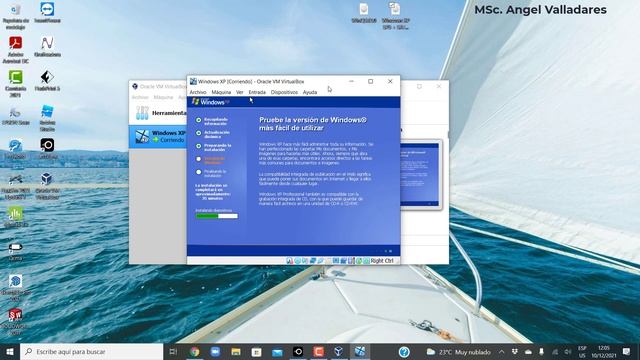
Task: Click the display settings status icon
Action: point(336,261)
